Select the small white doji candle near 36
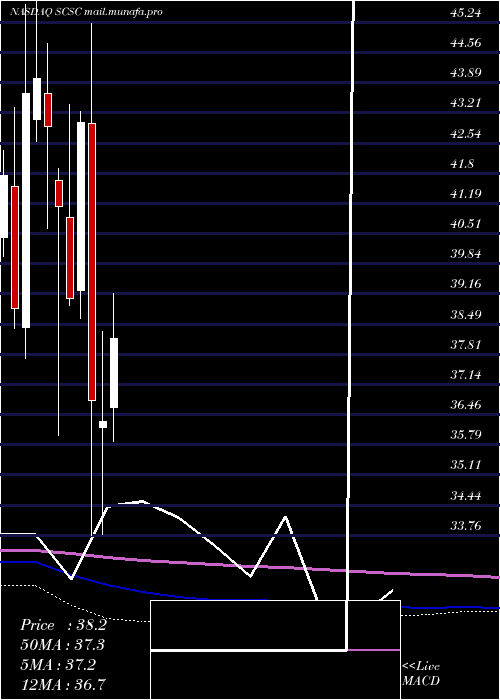Image resolution: width=500 pixels, height=700 pixels. coord(103,424)
